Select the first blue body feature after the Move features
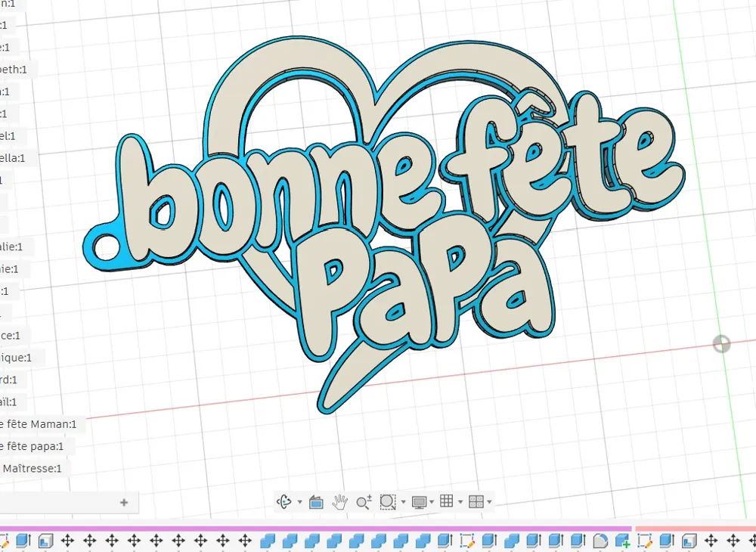 (x=268, y=541)
